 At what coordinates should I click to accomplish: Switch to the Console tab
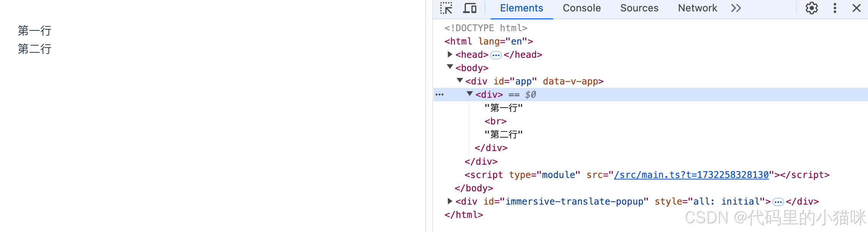click(x=582, y=8)
